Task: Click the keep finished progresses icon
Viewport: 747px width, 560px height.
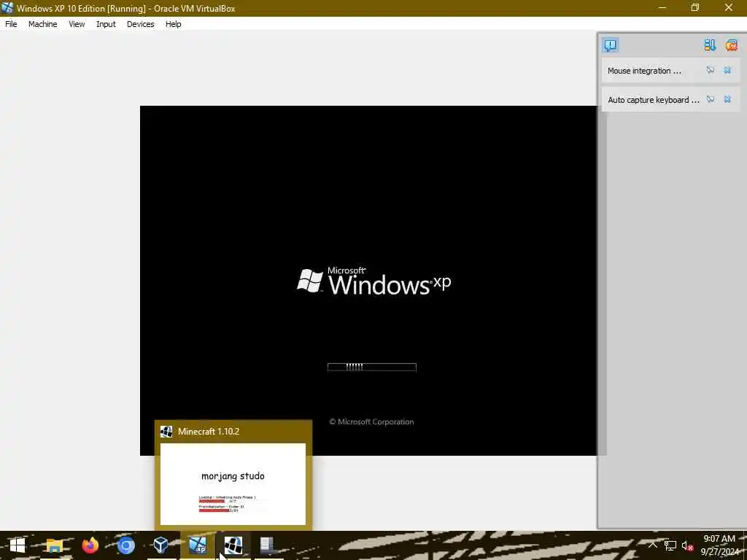Action: (710, 45)
